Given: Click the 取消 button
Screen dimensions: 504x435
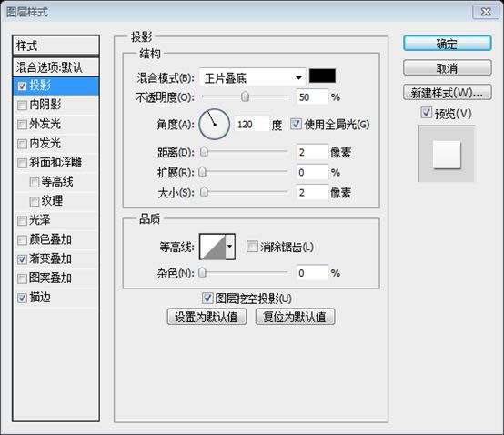Looking at the screenshot, I should point(447,68).
